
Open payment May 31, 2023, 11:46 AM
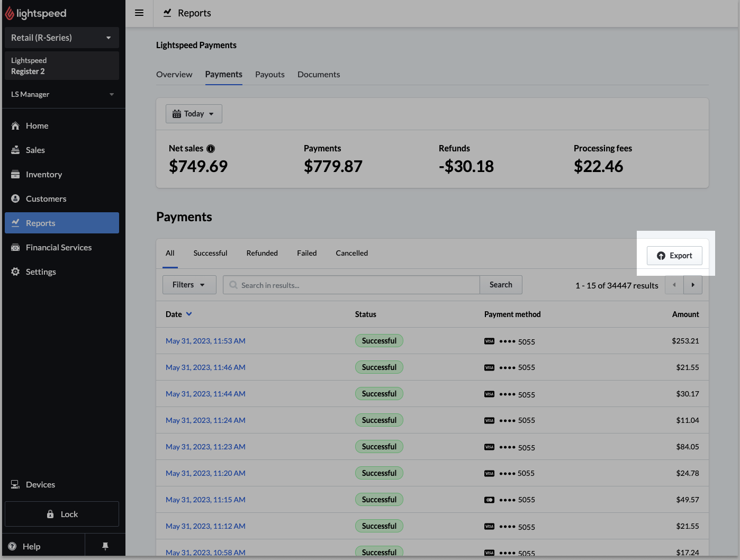point(205,367)
